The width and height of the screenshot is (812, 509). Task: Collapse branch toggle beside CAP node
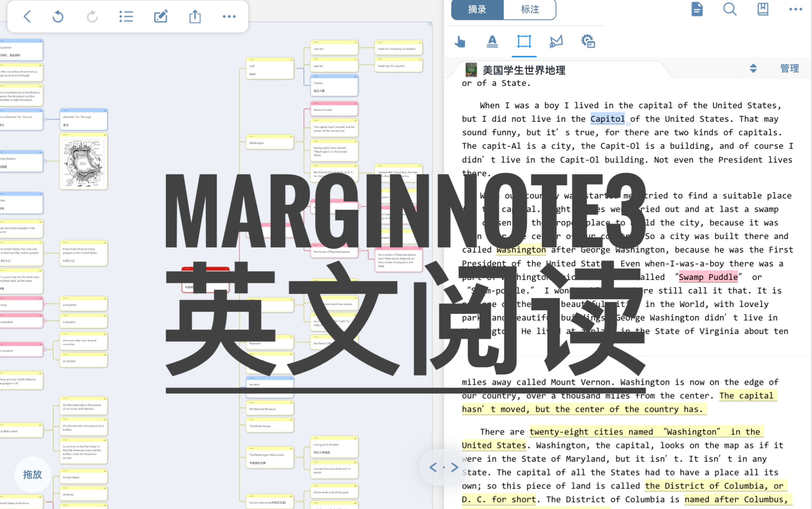tap(296, 68)
